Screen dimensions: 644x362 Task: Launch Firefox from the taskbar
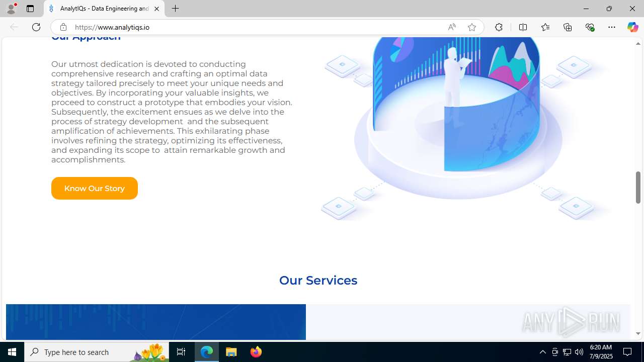[x=256, y=352]
